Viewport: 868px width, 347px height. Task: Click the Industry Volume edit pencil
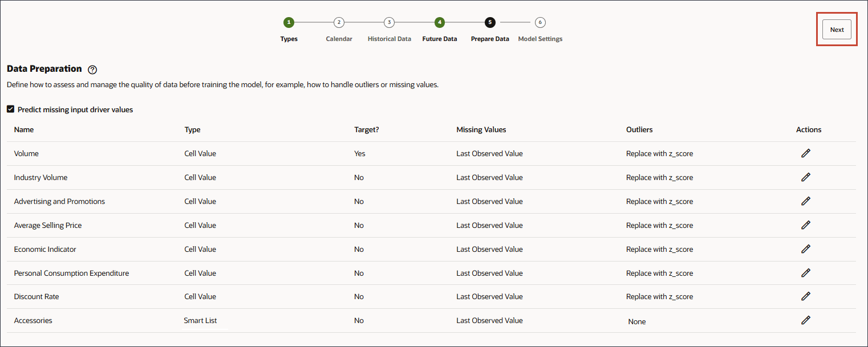pos(805,177)
